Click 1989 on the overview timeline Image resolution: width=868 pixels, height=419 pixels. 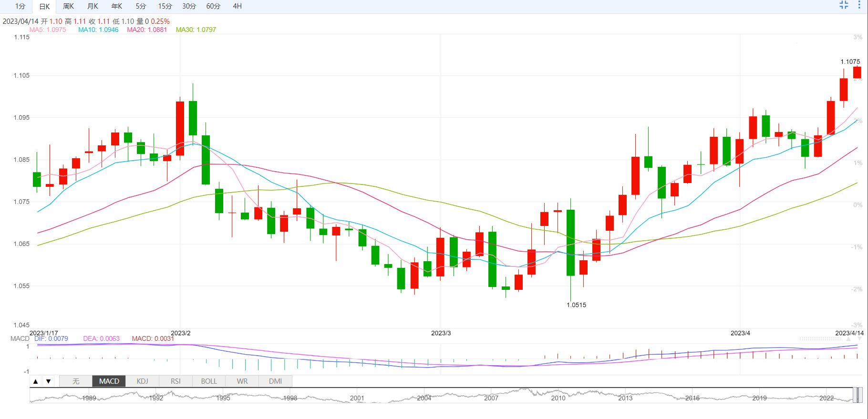tap(89, 398)
